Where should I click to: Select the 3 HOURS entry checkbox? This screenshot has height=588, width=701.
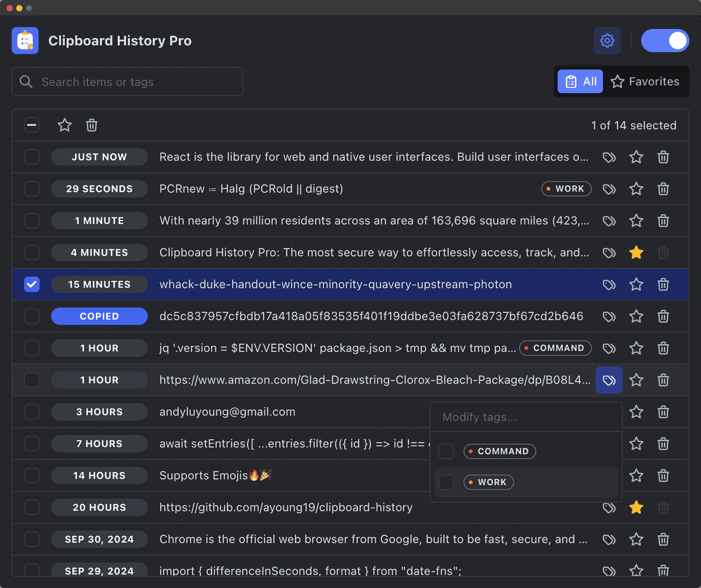click(x=32, y=412)
